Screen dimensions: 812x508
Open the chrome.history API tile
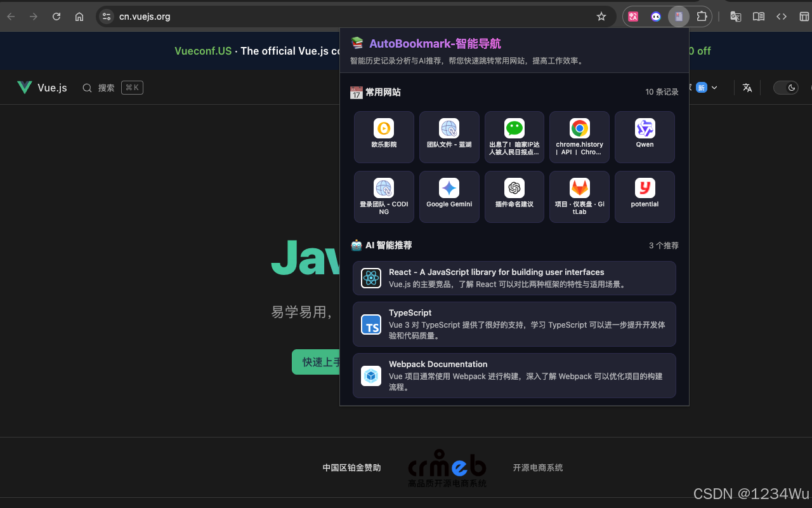click(579, 137)
